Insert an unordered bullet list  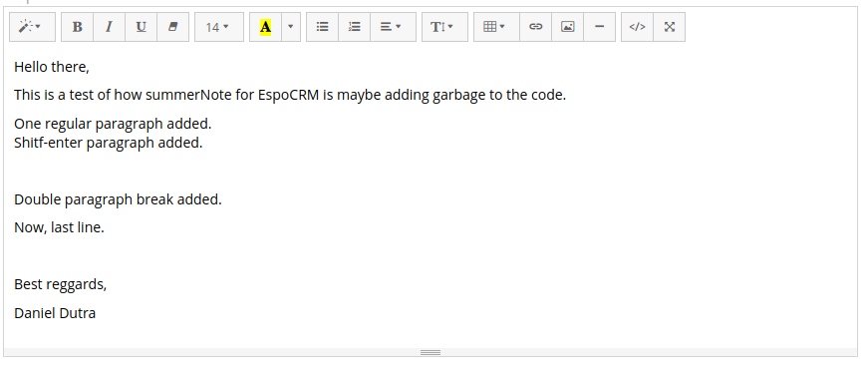point(322,27)
